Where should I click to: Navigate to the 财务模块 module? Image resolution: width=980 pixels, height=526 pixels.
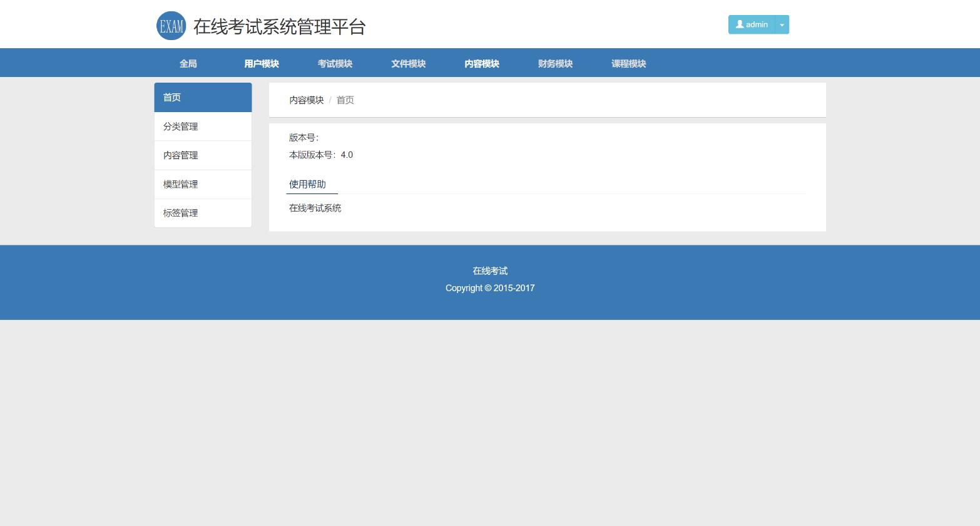click(555, 63)
